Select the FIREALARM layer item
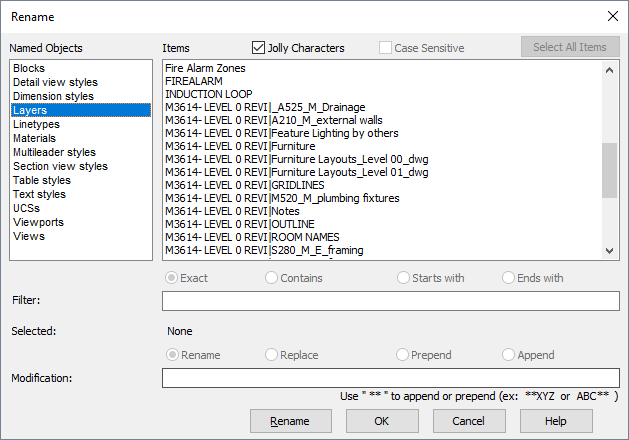Viewport: 629px width, 440px height. (x=194, y=81)
